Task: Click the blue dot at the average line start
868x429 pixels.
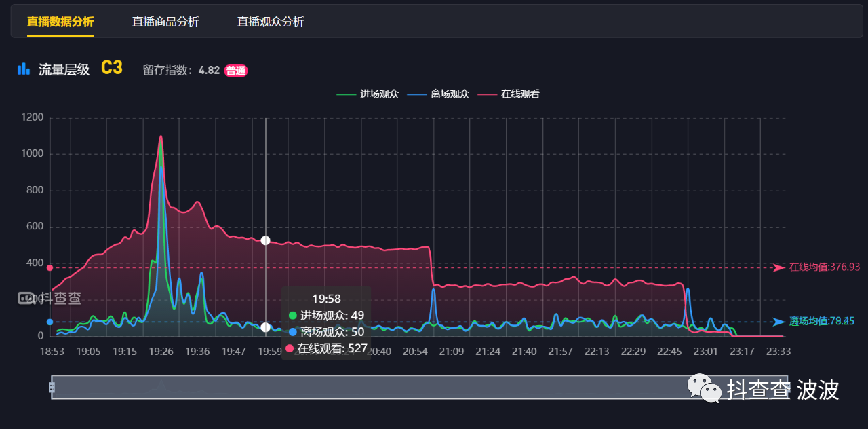Action: coord(50,322)
